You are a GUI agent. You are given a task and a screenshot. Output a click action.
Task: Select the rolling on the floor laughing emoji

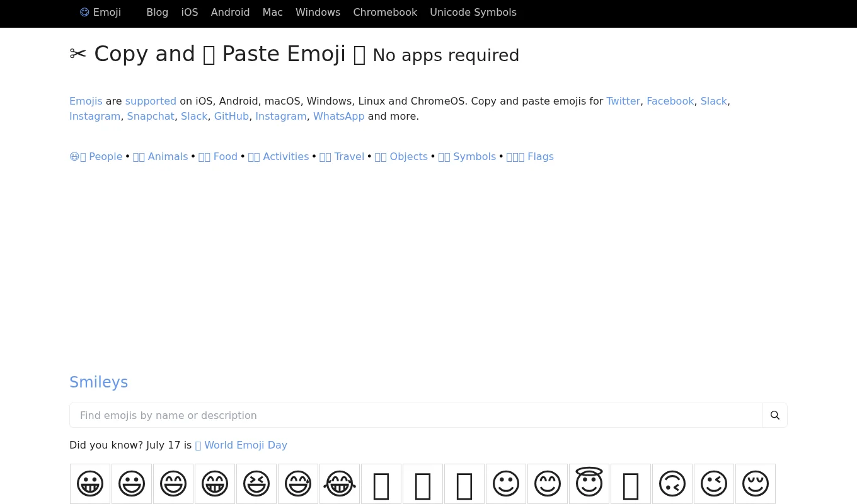click(340, 484)
